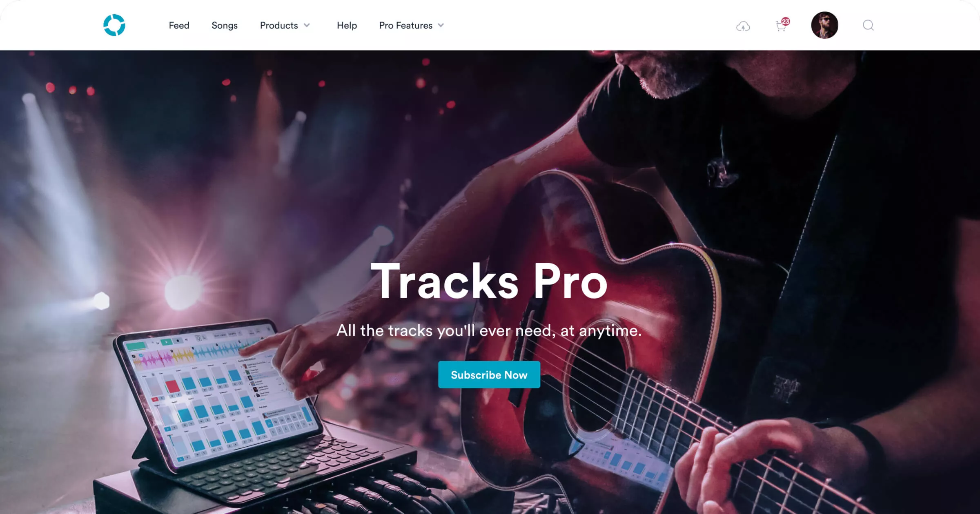Navigate to Songs
Image resolution: width=980 pixels, height=514 pixels.
click(x=225, y=25)
